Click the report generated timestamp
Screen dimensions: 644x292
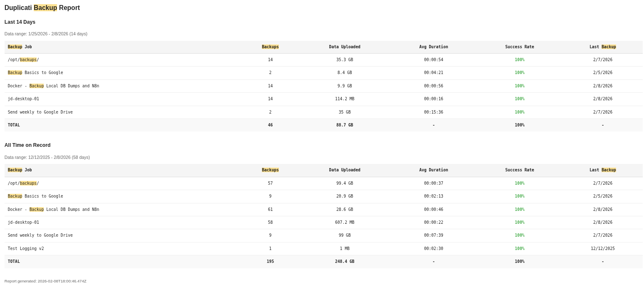[x=45, y=281]
